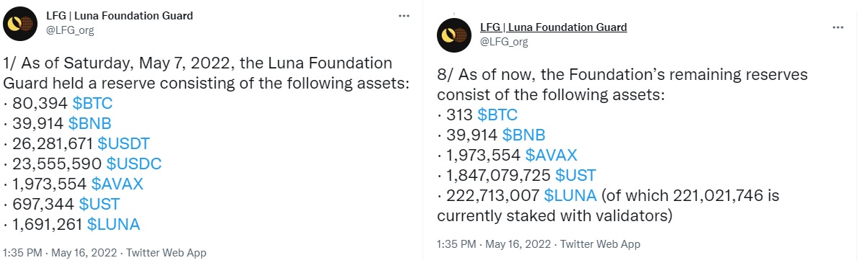
Task: Click $LUNA cashtag next to 222,713,007
Action: tap(570, 195)
